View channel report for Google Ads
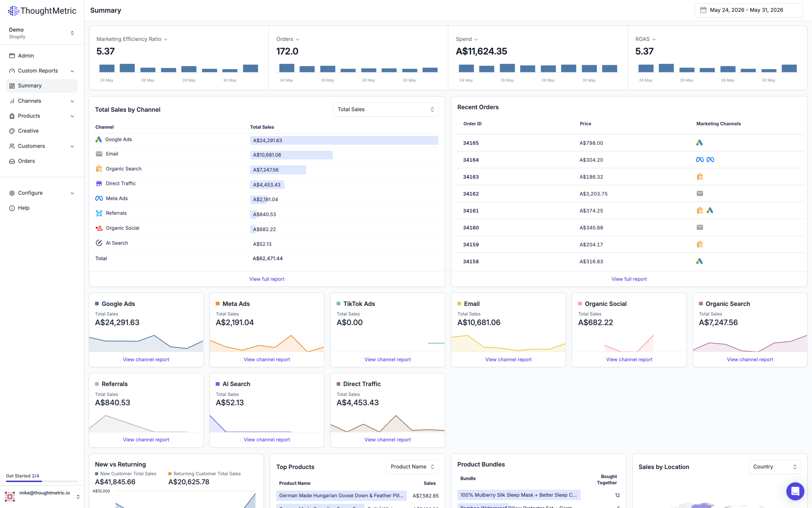The image size is (812, 508). point(146,360)
